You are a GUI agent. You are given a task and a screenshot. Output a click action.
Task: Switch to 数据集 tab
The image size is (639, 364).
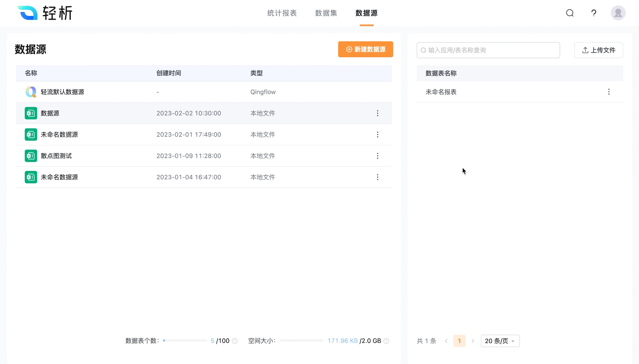coord(326,13)
